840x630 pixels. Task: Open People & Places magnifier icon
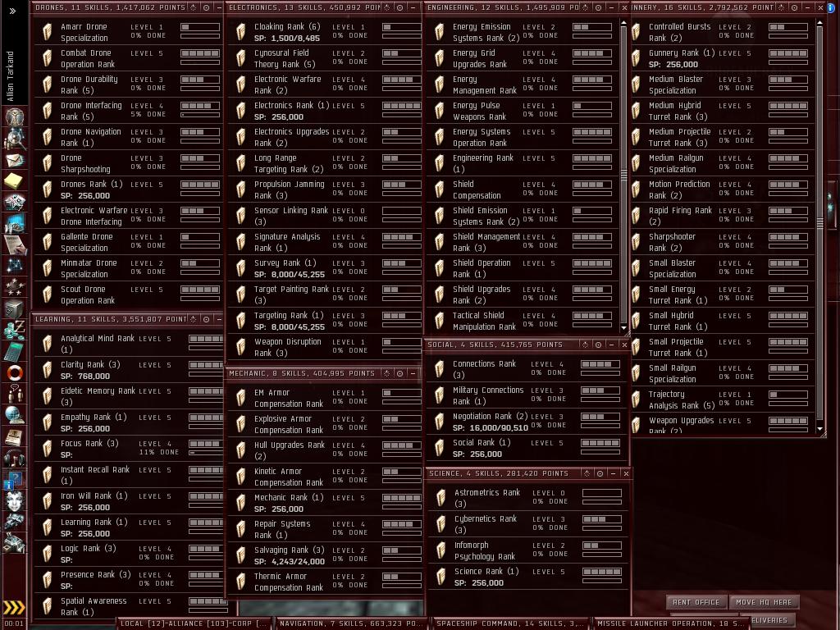click(15, 139)
